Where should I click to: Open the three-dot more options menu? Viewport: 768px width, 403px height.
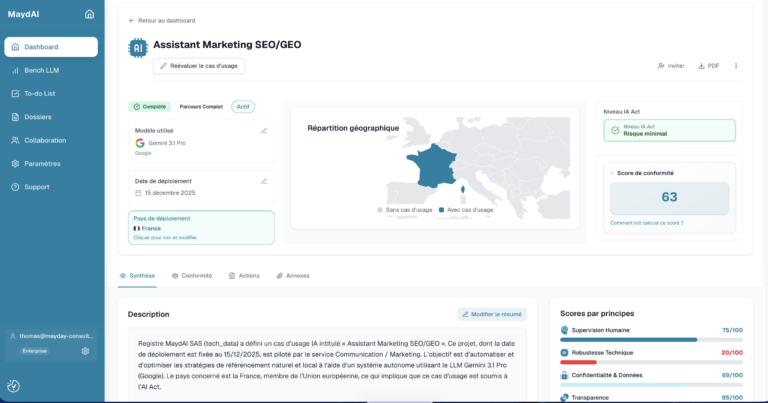coord(736,66)
